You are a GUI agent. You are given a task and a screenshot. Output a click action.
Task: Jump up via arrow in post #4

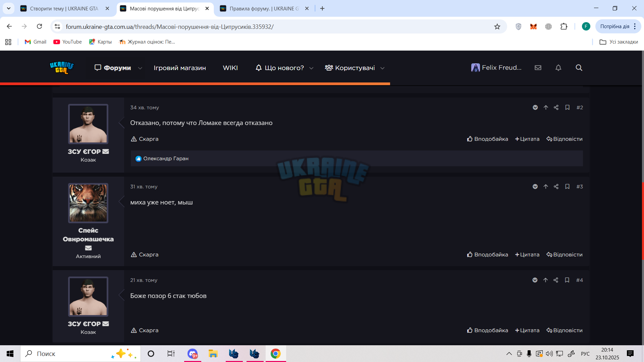tap(545, 280)
